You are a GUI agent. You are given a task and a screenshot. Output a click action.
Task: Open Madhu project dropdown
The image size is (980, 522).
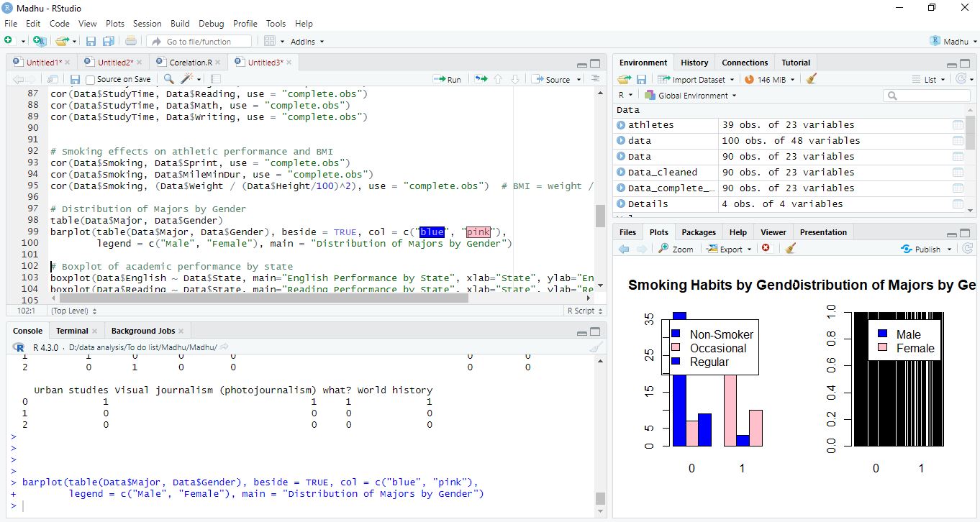click(954, 41)
